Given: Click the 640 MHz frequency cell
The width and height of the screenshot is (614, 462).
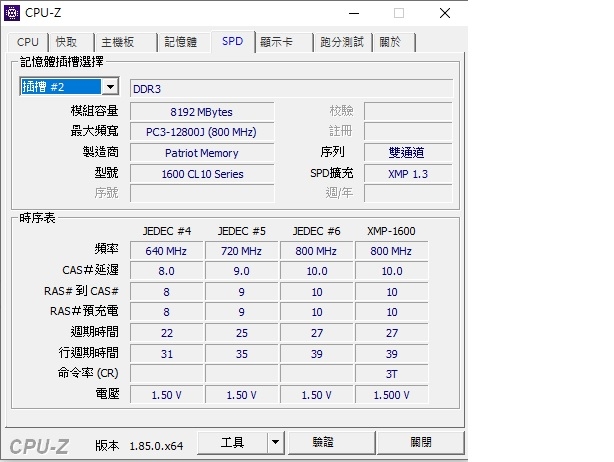Looking at the screenshot, I should (x=166, y=251).
